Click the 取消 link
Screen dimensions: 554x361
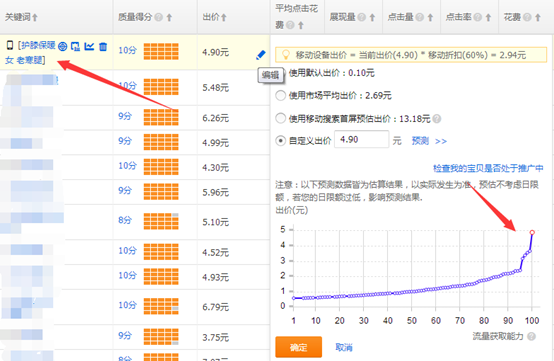[344, 347]
